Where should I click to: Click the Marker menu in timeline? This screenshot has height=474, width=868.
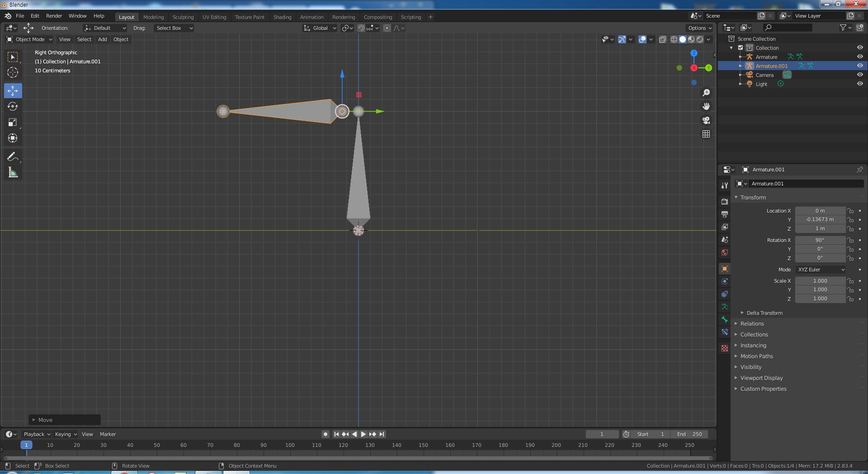108,434
